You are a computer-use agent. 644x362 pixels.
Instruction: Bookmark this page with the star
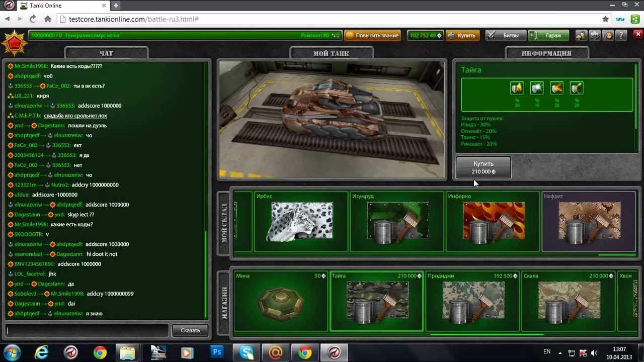[605, 19]
